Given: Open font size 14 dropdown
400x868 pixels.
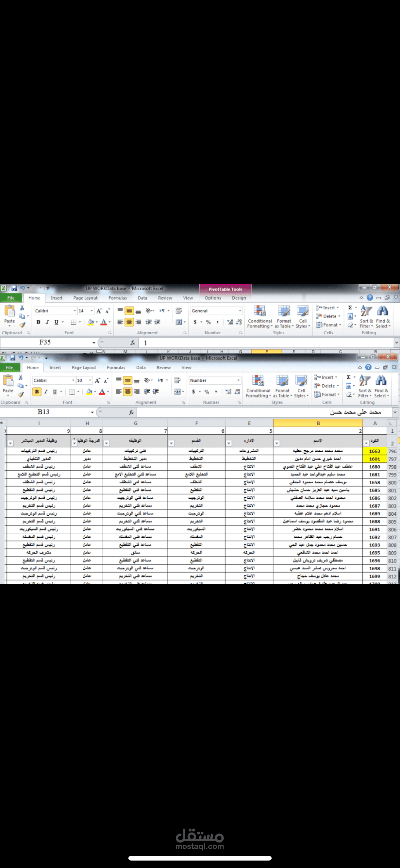Looking at the screenshot, I should (x=91, y=311).
